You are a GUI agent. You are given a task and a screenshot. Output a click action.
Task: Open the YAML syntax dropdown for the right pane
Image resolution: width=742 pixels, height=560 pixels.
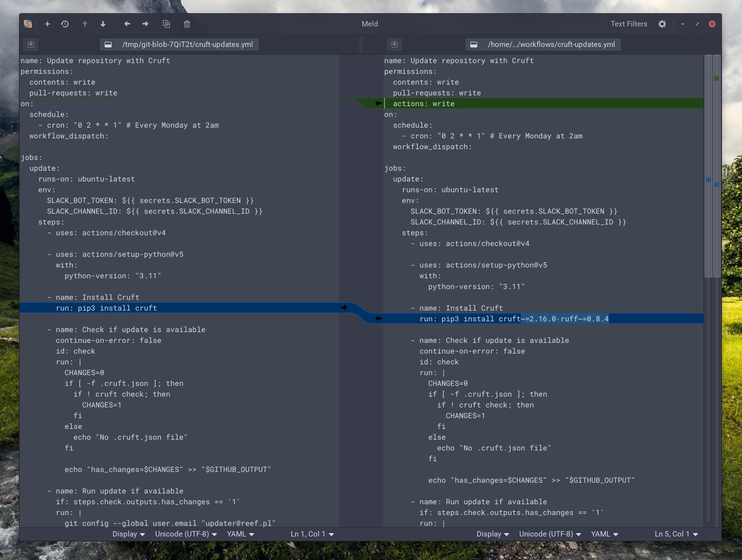604,534
